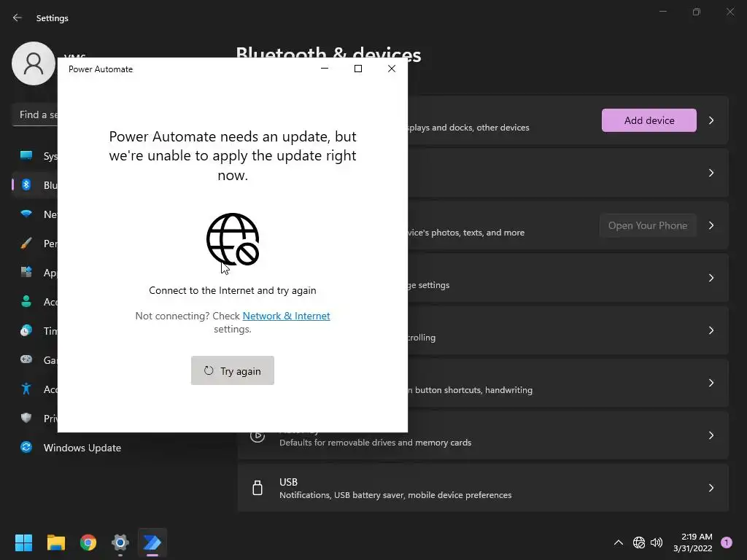747x560 pixels.
Task: Open the notification badge in the tray
Action: (x=726, y=542)
